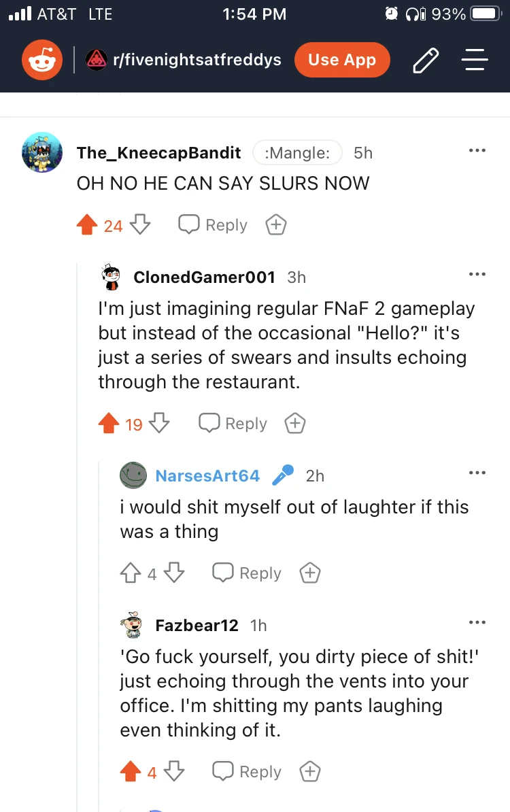Click NarsesArt64's username link
Viewport: 510px width, 812px height.
click(207, 475)
